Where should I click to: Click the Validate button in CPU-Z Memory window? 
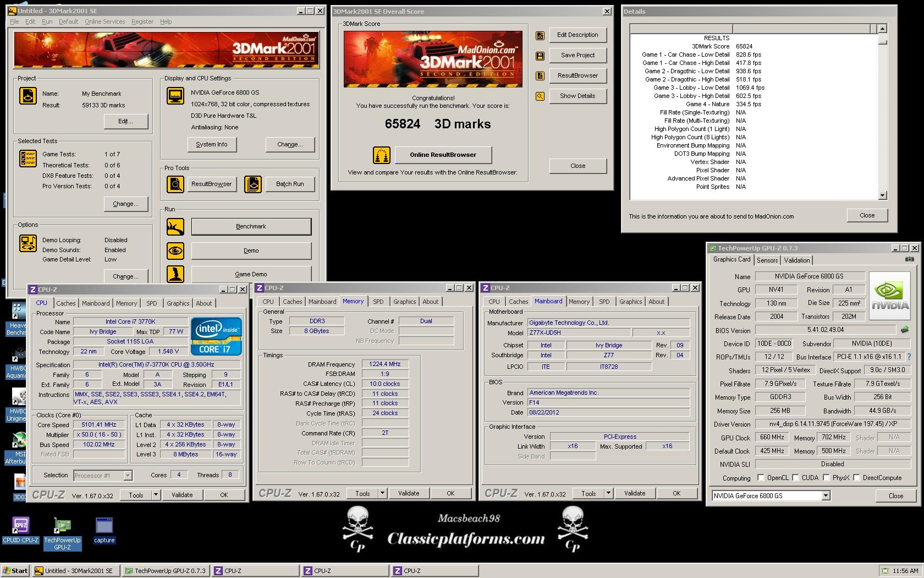click(x=409, y=494)
